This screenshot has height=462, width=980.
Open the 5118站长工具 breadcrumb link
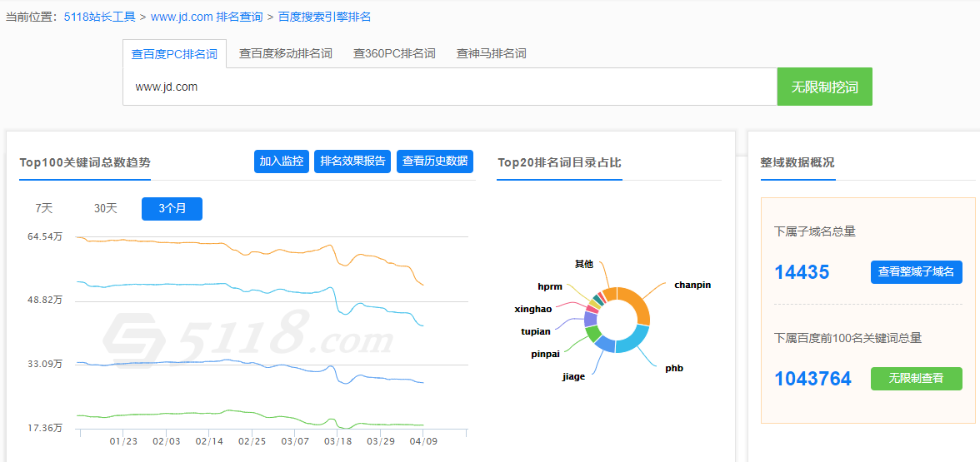point(100,17)
